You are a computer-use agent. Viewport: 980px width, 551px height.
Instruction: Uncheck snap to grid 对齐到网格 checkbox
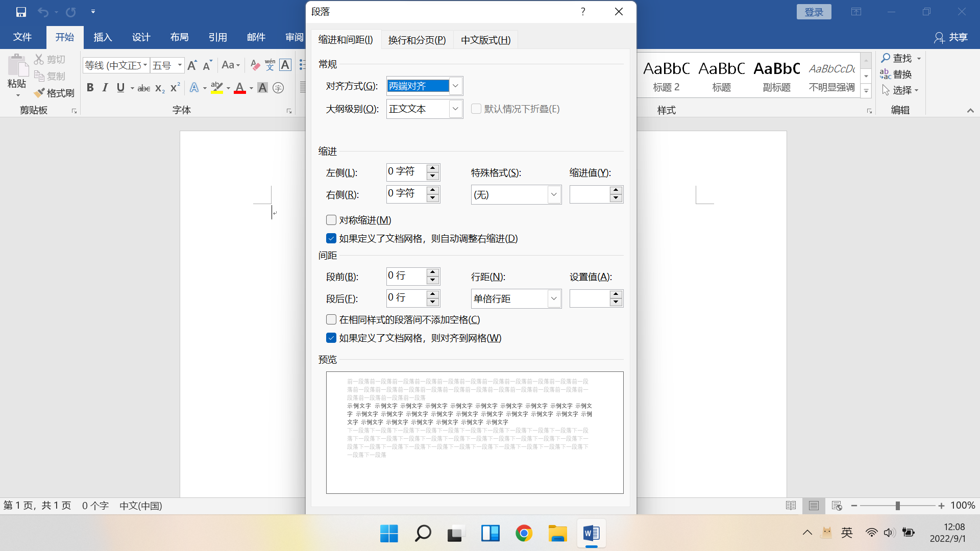coord(331,338)
